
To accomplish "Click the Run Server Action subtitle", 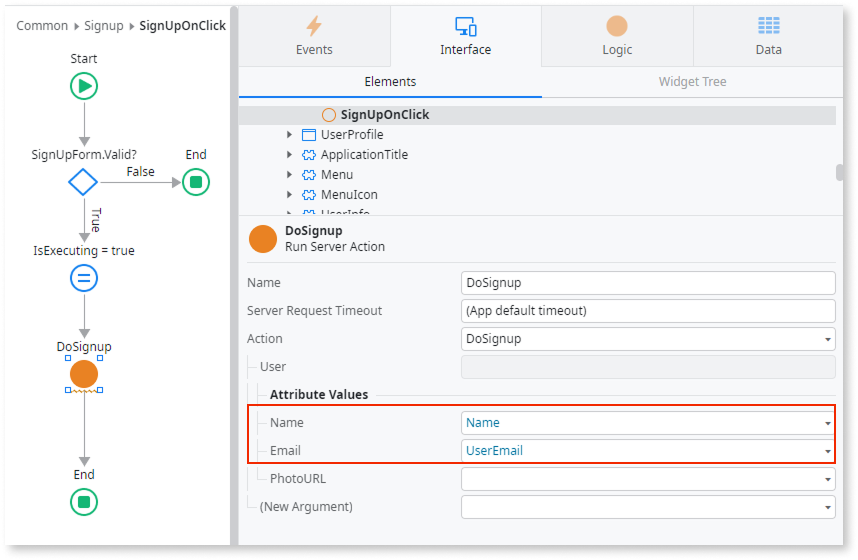I will tap(335, 247).
